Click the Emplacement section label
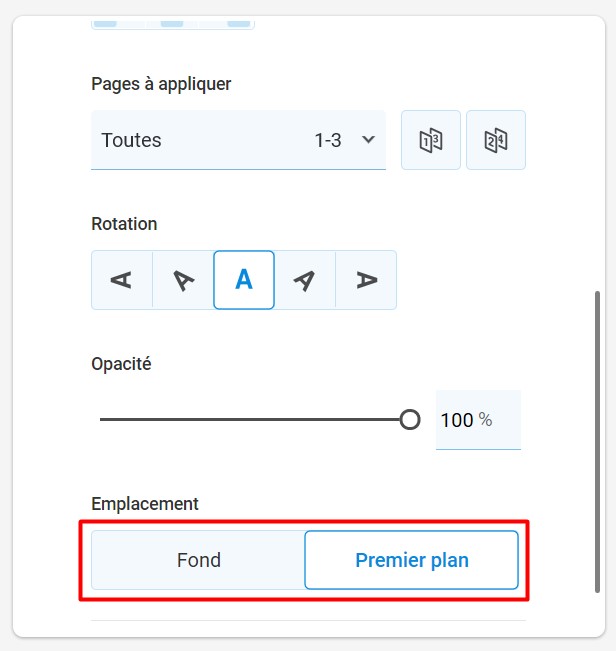616x651 pixels. pos(145,504)
